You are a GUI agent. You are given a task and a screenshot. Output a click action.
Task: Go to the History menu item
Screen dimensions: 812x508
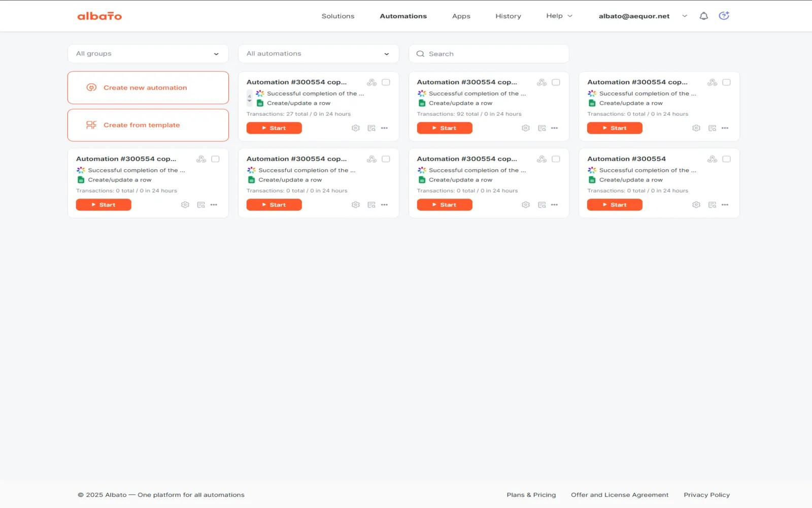(508, 16)
